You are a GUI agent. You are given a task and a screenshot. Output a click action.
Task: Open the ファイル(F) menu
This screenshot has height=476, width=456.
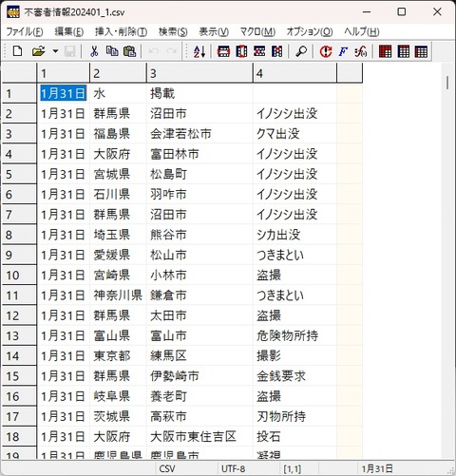[25, 31]
